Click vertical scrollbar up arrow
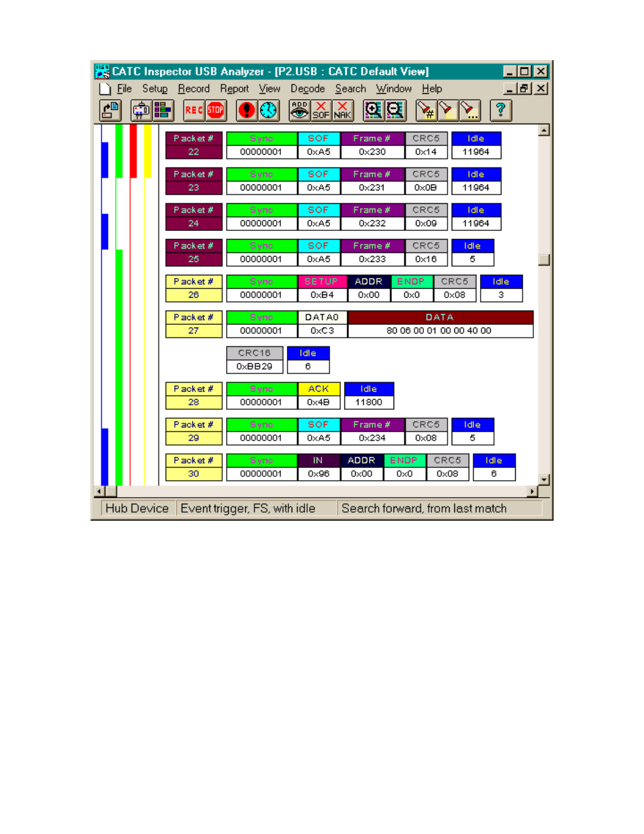 544,130
